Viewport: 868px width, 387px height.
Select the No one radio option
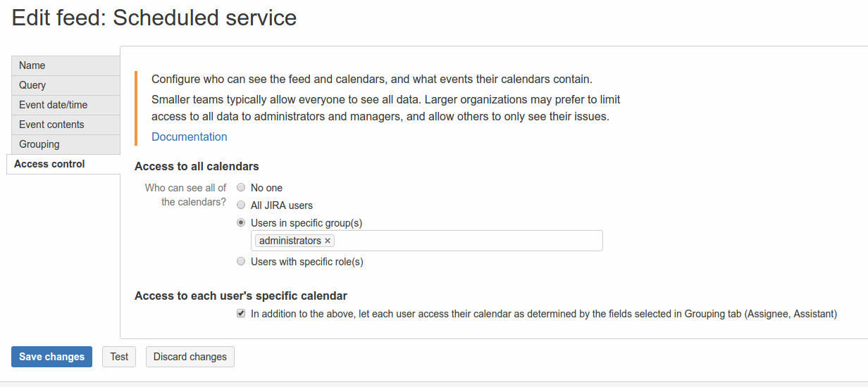coord(241,188)
